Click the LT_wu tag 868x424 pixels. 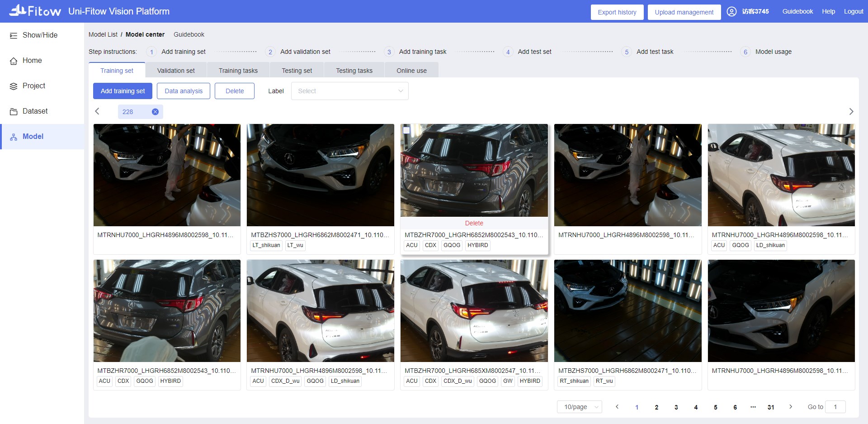[x=295, y=245]
